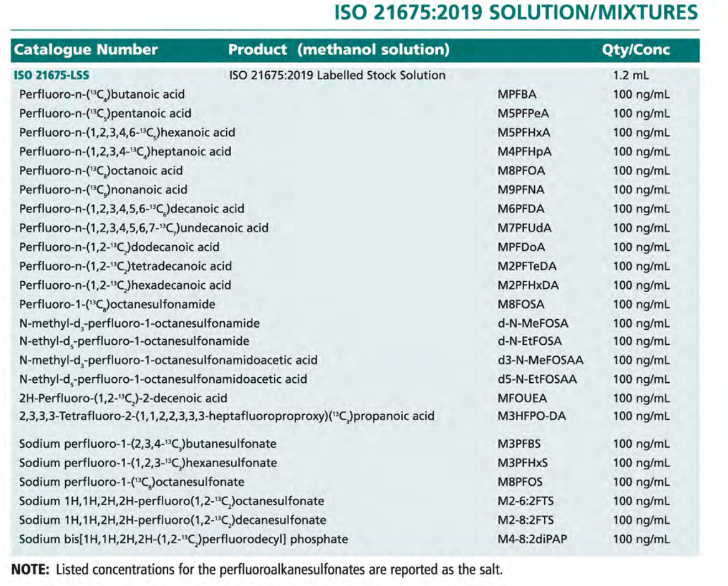Click Sodium perfluoro-1-octanesulfonate row name

click(132, 482)
